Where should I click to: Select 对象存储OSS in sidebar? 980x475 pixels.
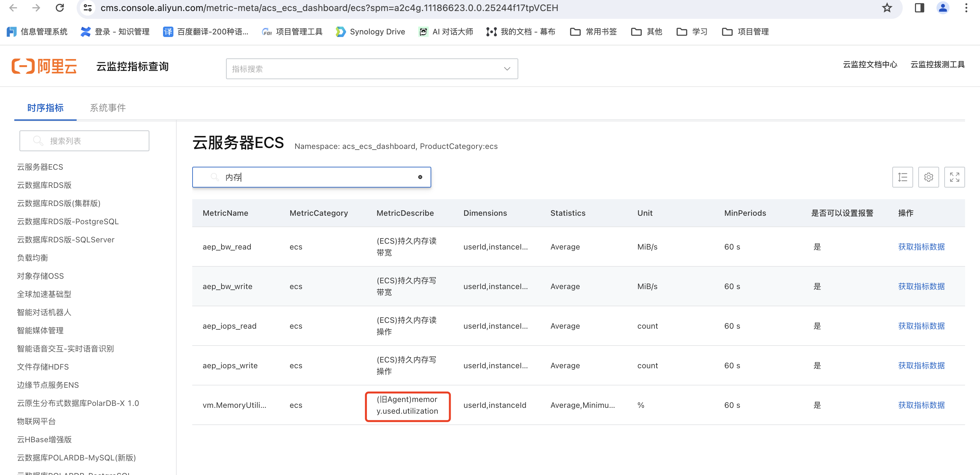tap(40, 276)
